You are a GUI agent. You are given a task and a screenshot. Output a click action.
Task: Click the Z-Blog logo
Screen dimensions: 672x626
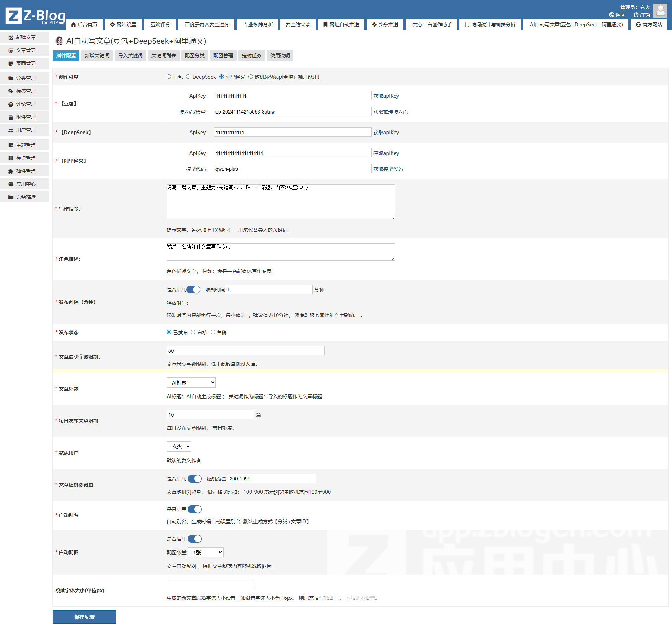click(x=35, y=16)
